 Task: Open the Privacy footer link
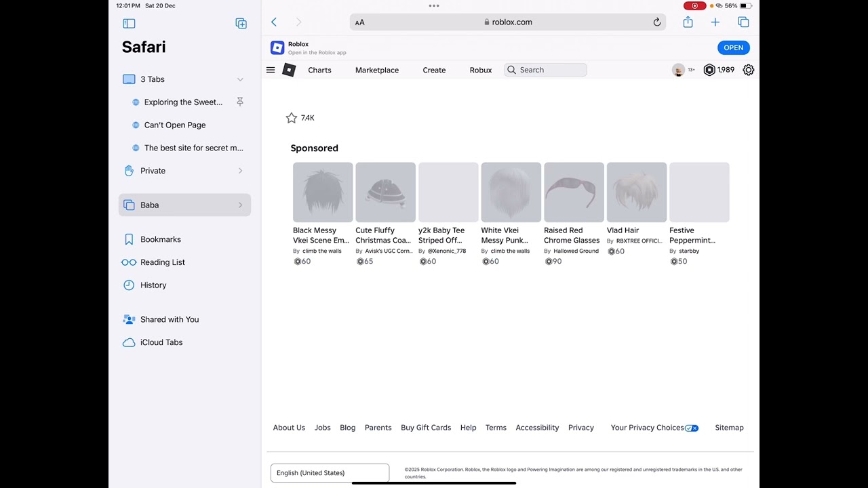[581, 428]
